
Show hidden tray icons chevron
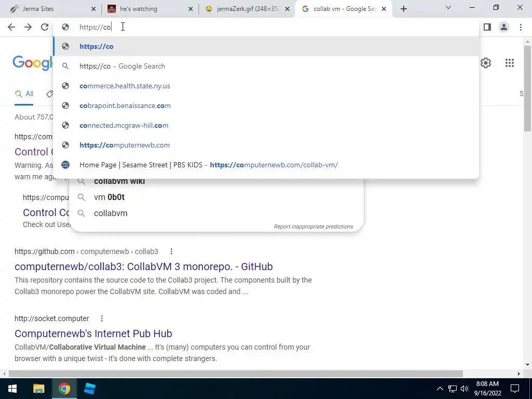(440, 389)
